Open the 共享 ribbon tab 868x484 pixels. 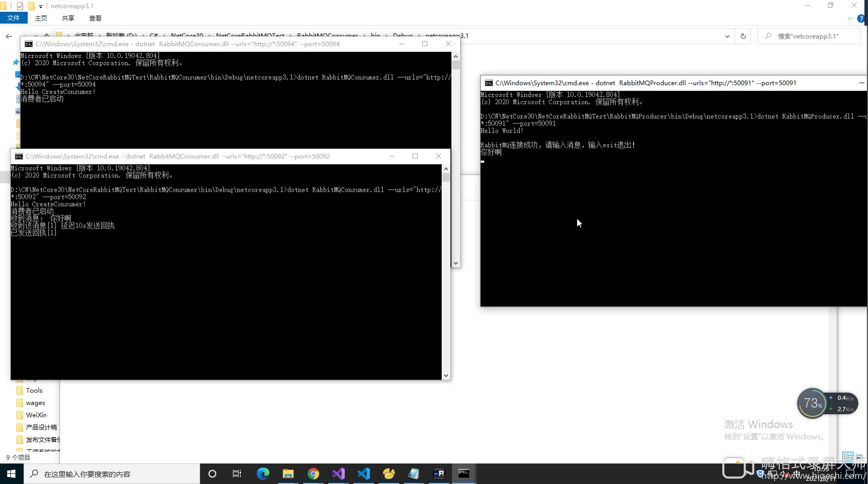[68, 18]
